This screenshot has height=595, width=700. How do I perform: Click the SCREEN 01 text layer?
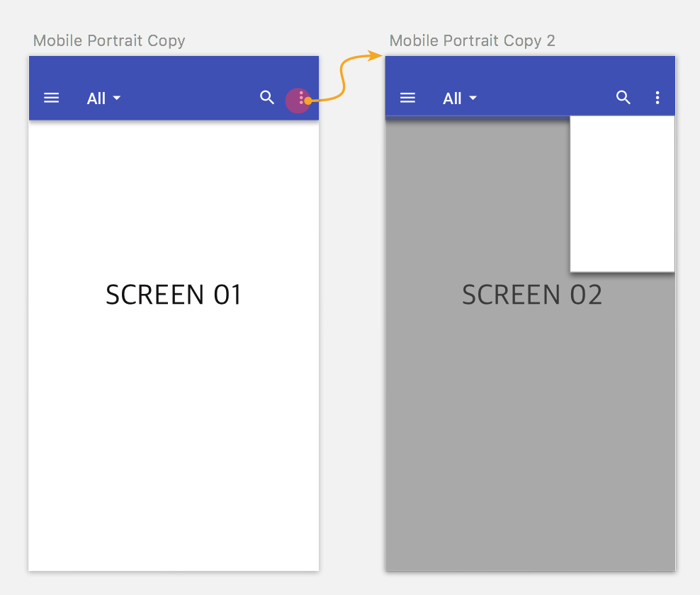(x=174, y=295)
